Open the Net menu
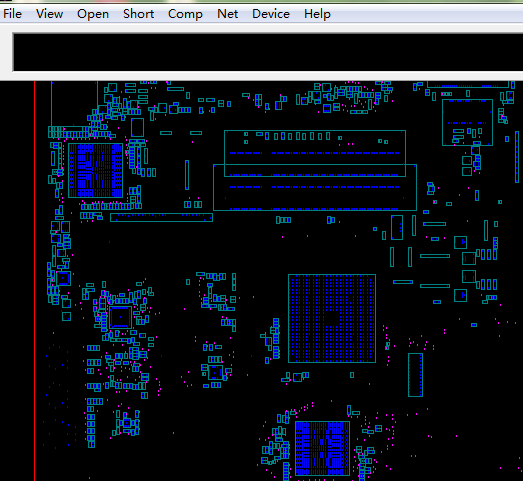This screenshot has width=523, height=481. tap(227, 14)
